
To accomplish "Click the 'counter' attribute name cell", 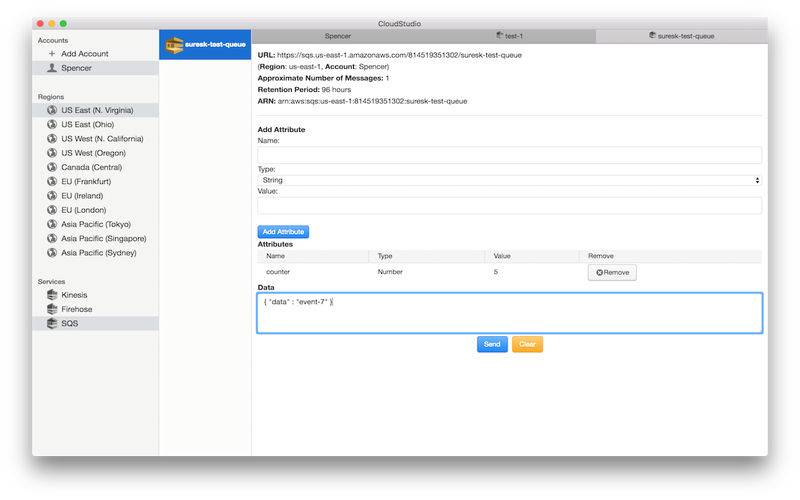I will click(x=278, y=272).
